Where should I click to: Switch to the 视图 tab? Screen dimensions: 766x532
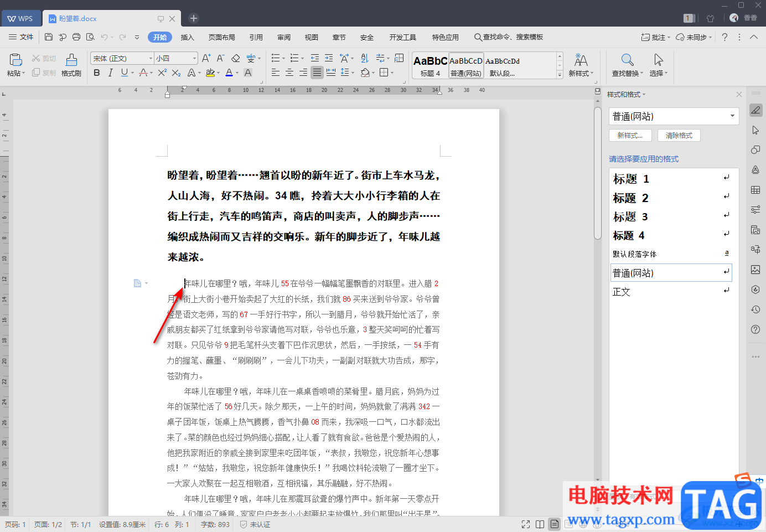pos(312,37)
